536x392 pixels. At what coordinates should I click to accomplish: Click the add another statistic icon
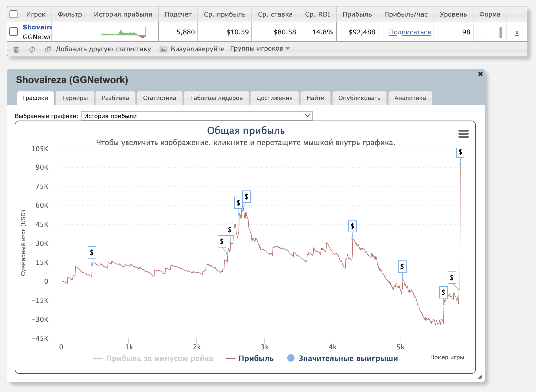[48, 49]
